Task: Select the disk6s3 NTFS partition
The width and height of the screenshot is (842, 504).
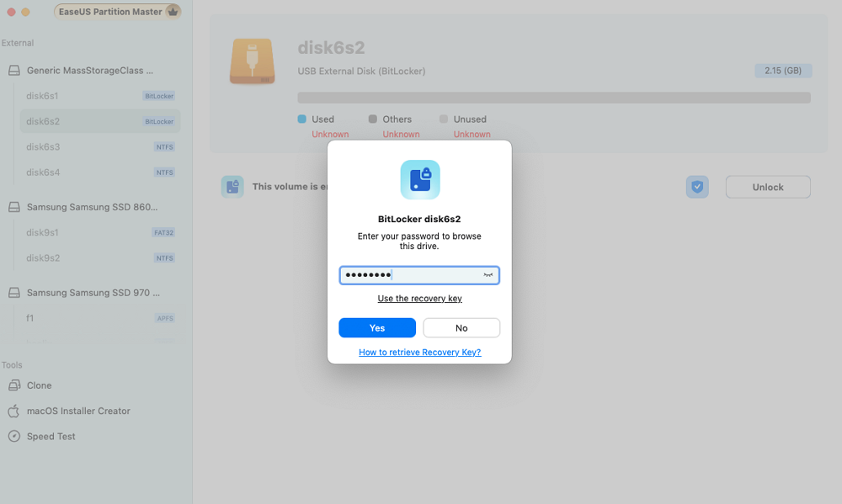Action: (100, 146)
